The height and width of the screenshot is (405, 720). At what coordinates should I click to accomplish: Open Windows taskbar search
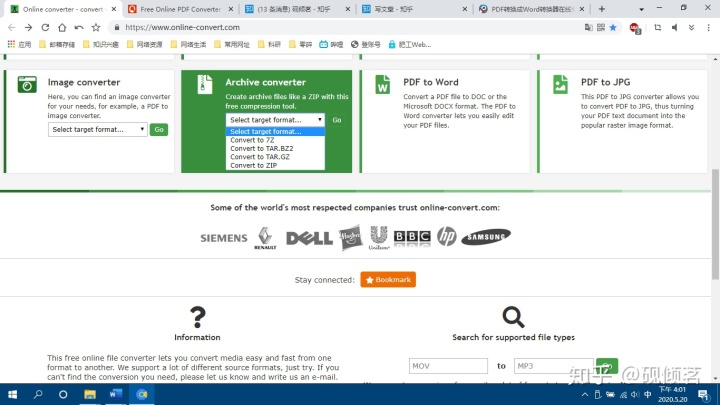click(38, 394)
